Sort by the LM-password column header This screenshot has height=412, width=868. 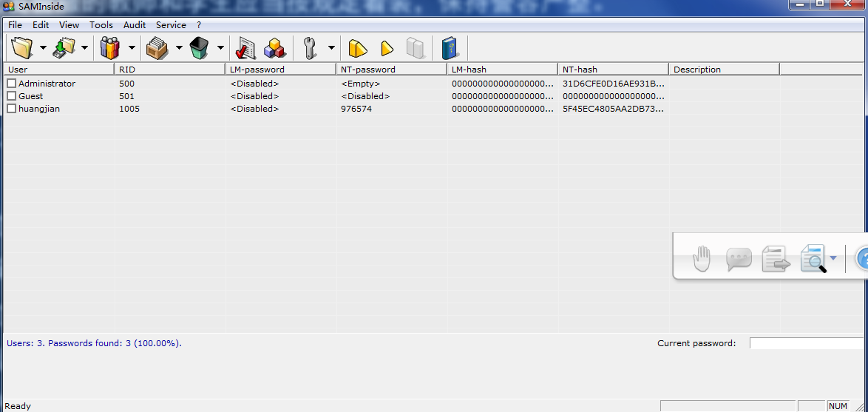click(281, 70)
